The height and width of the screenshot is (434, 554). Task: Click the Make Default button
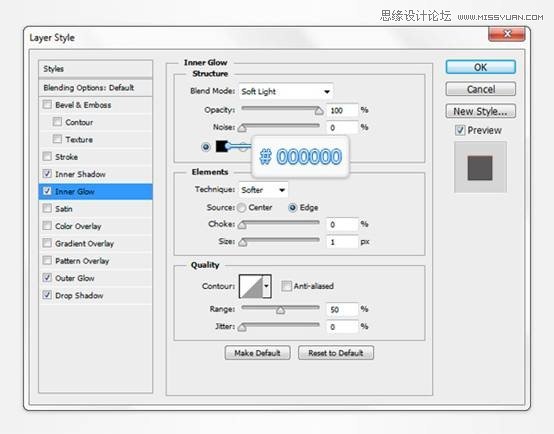pyautogui.click(x=257, y=353)
